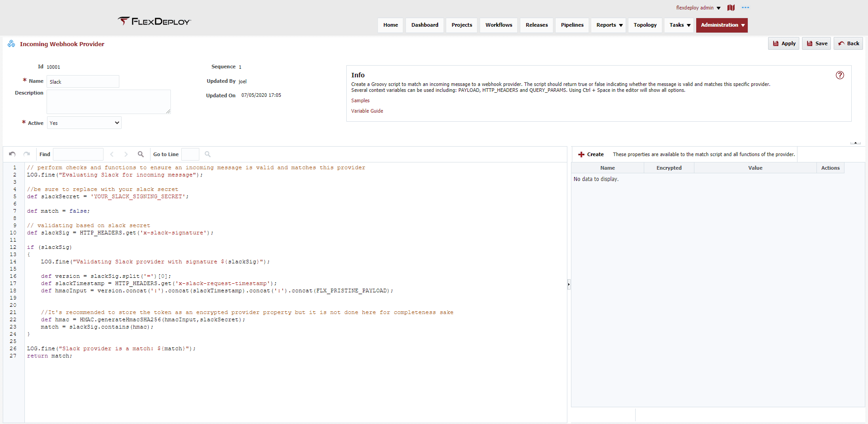Click the FlexDeploy logo

[x=154, y=21]
